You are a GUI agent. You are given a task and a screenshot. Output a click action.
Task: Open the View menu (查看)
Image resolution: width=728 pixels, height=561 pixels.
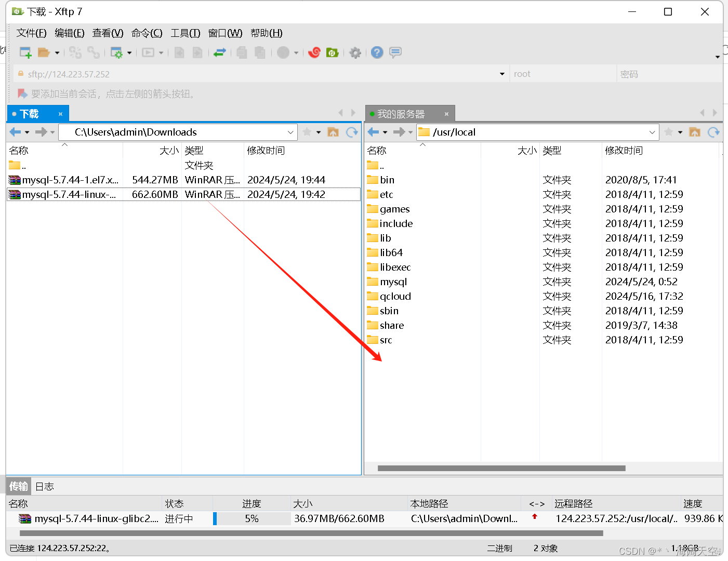[108, 33]
